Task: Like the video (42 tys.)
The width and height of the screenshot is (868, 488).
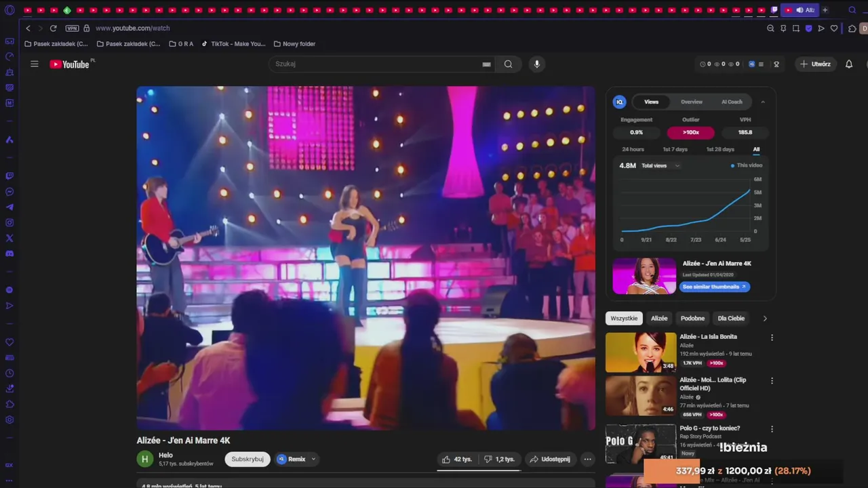Action: pos(456,459)
